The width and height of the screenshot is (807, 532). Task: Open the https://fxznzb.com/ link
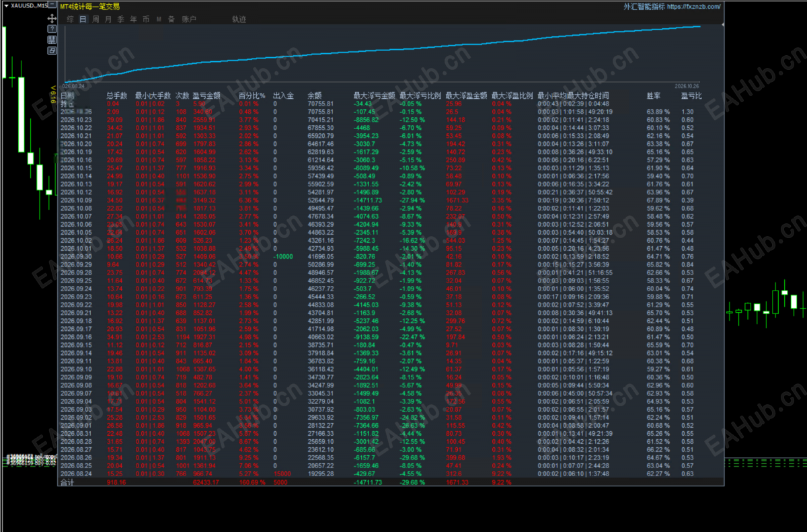point(694,7)
